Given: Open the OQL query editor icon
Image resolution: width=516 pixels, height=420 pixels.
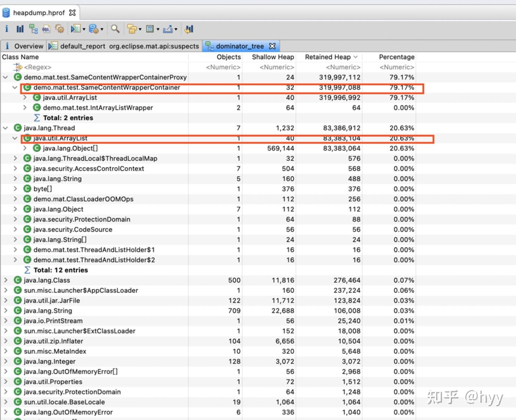Looking at the screenshot, I should [x=46, y=29].
